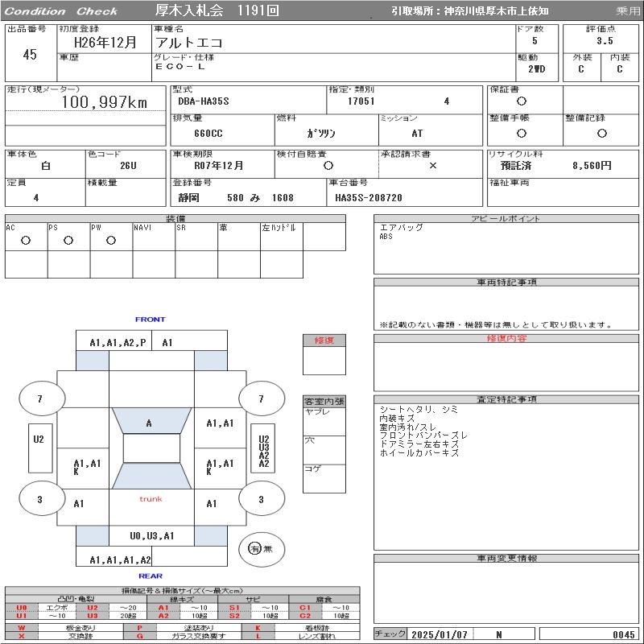Click the pickup location 神奈川県厚木市上依知
The height and width of the screenshot is (644, 644).
pos(496,11)
